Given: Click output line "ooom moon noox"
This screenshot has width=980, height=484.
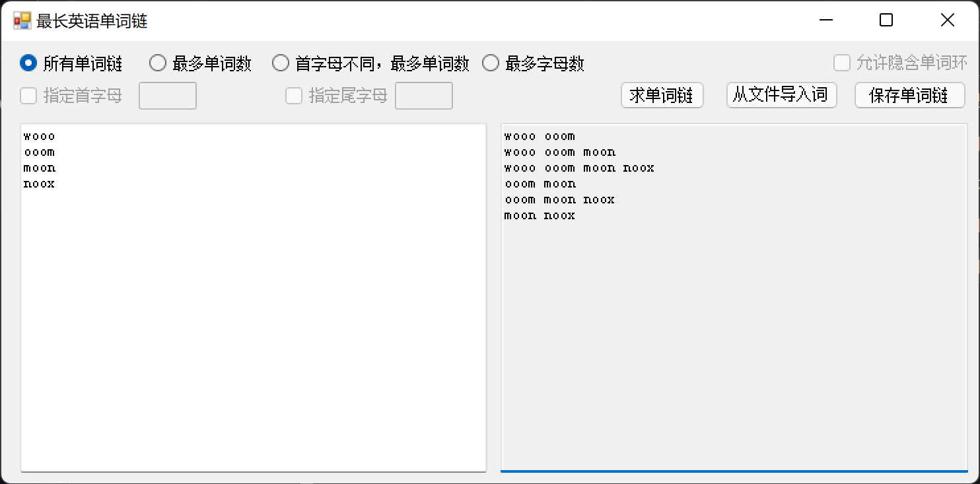Looking at the screenshot, I should 560,200.
